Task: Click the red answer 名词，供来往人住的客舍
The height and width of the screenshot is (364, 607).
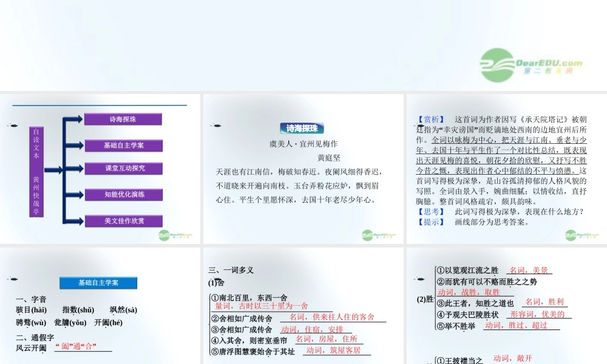Action: coord(332,317)
